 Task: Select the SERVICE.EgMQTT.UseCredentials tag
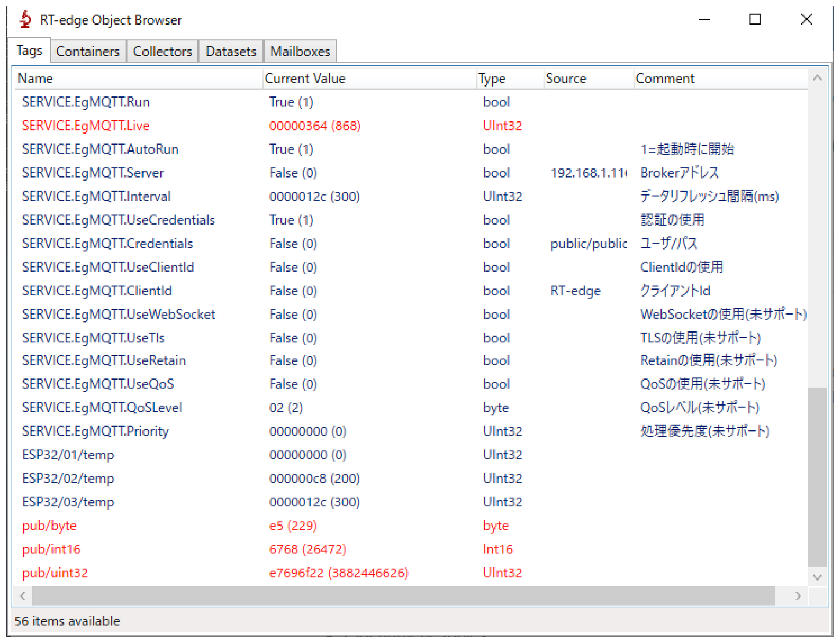click(118, 220)
